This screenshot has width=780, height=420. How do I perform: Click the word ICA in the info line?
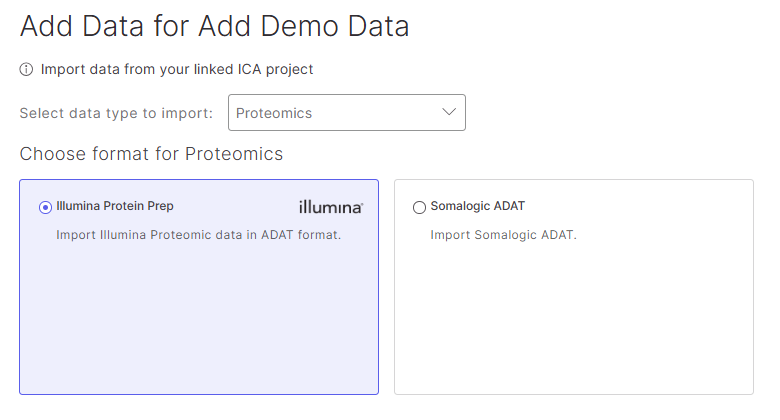tap(249, 69)
